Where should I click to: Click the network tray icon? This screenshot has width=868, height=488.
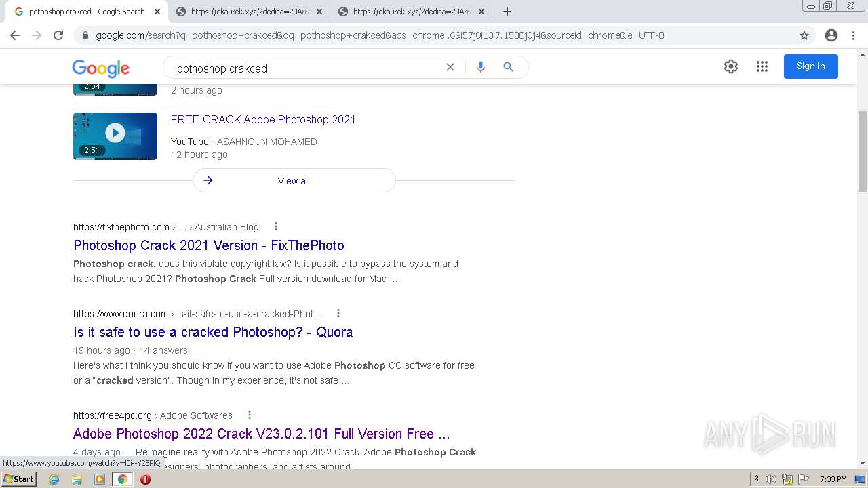point(787,479)
